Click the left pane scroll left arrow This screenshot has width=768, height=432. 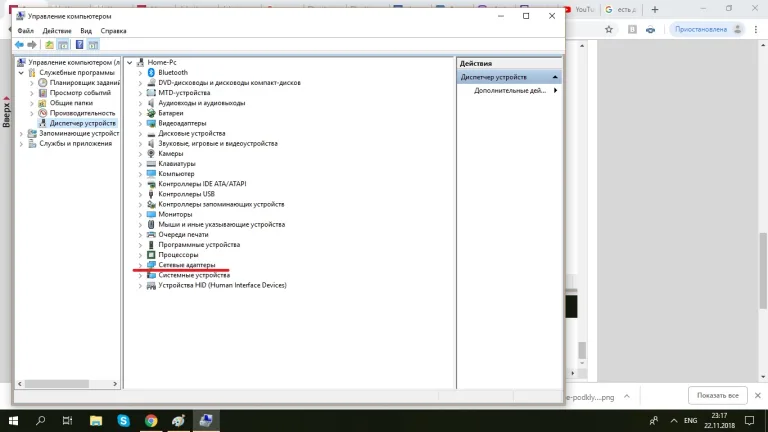20,384
